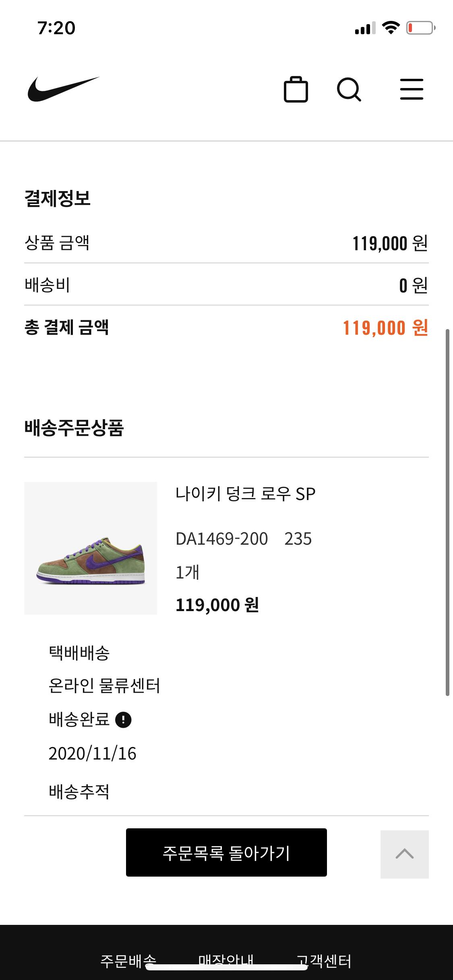
Task: Open the Dunk Low shoe thumbnail
Action: (x=91, y=548)
